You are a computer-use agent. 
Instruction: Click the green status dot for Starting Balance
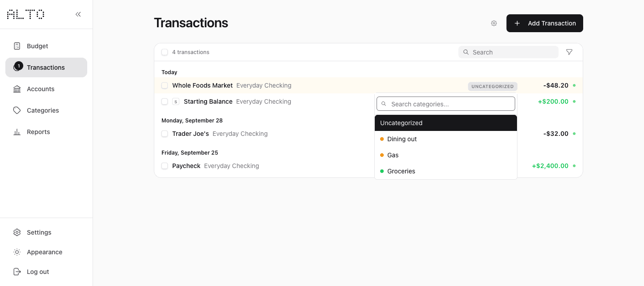pos(574,101)
